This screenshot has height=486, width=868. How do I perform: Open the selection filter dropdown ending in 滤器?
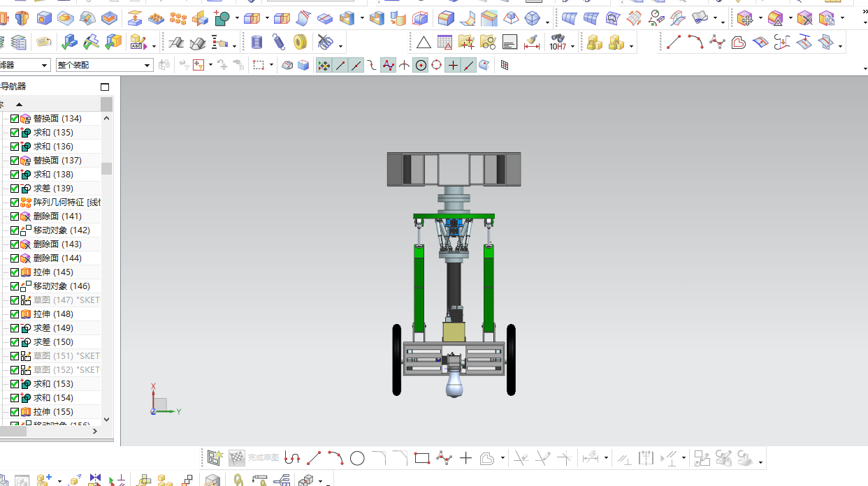[x=45, y=65]
